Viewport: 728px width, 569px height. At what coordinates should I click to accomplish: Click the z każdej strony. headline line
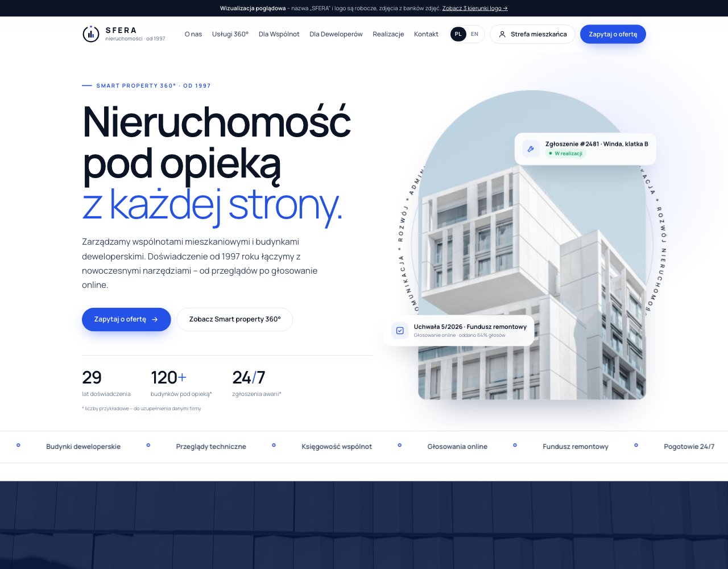click(213, 205)
